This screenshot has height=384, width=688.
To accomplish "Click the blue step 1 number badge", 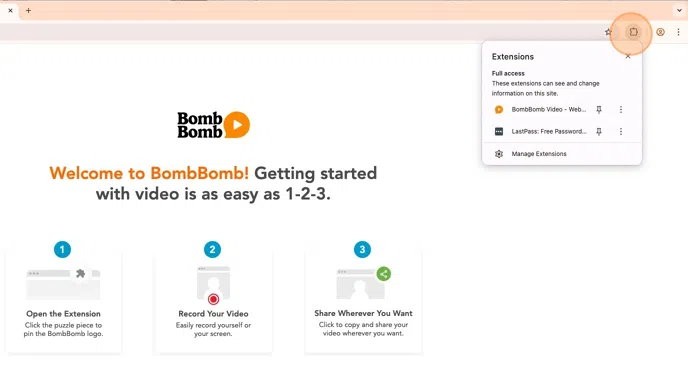I will tap(62, 250).
